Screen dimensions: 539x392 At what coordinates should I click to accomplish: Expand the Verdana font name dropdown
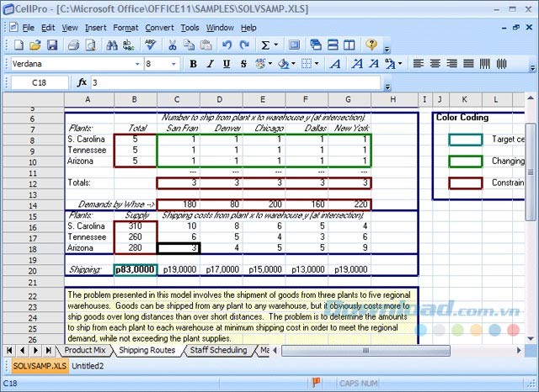[136, 64]
